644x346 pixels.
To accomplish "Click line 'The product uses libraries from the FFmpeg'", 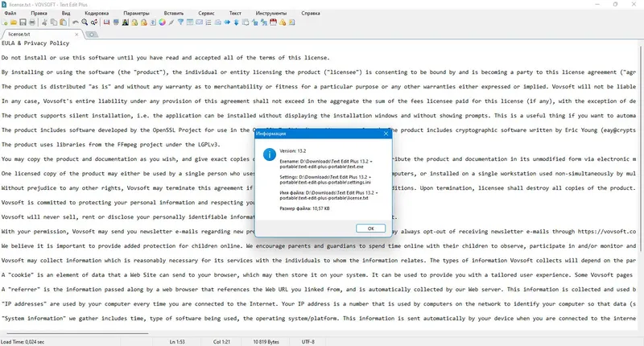I will tap(111, 145).
